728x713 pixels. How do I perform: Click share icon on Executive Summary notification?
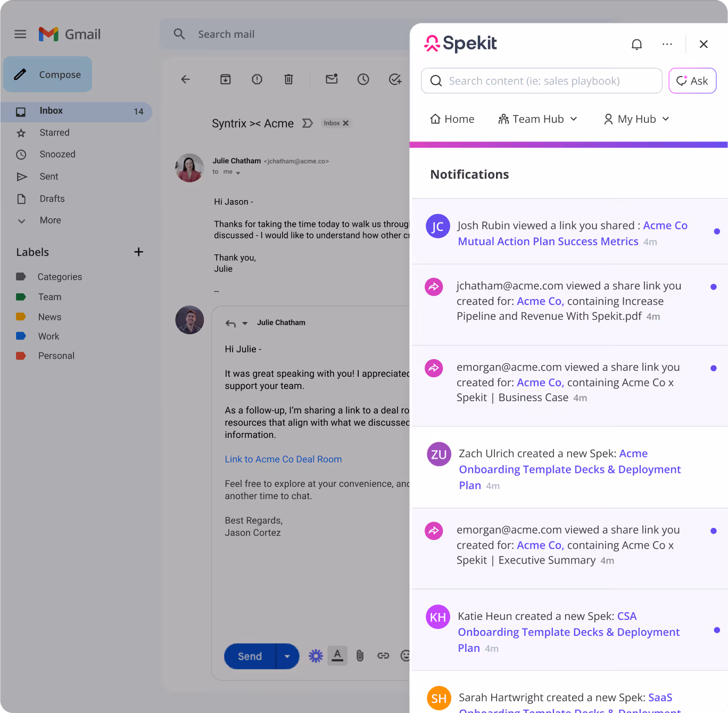click(x=434, y=530)
